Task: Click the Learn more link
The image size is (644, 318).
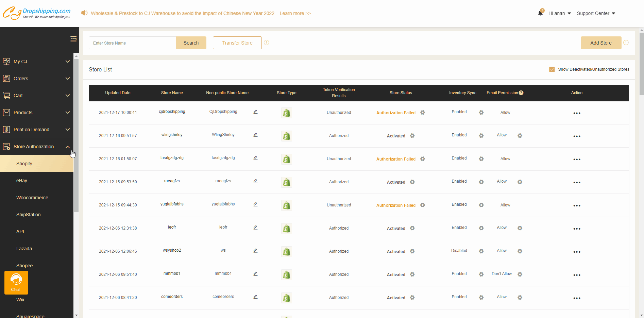Action: 295,13
